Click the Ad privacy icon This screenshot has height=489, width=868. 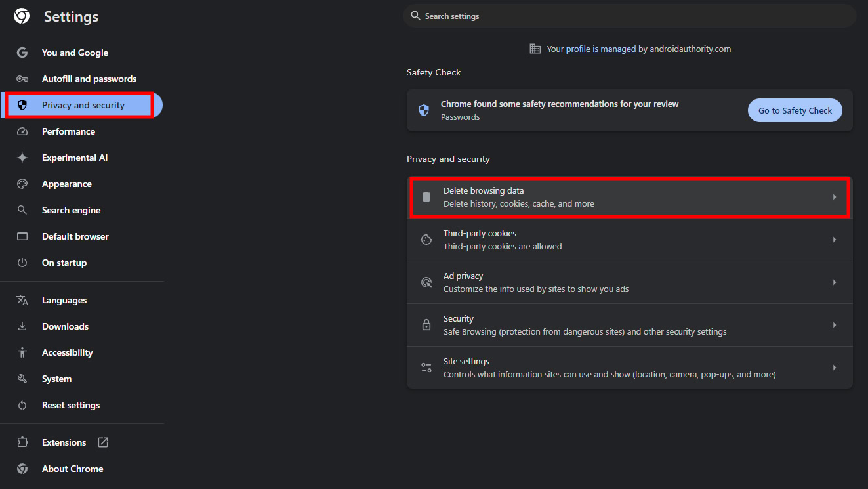[x=426, y=282]
